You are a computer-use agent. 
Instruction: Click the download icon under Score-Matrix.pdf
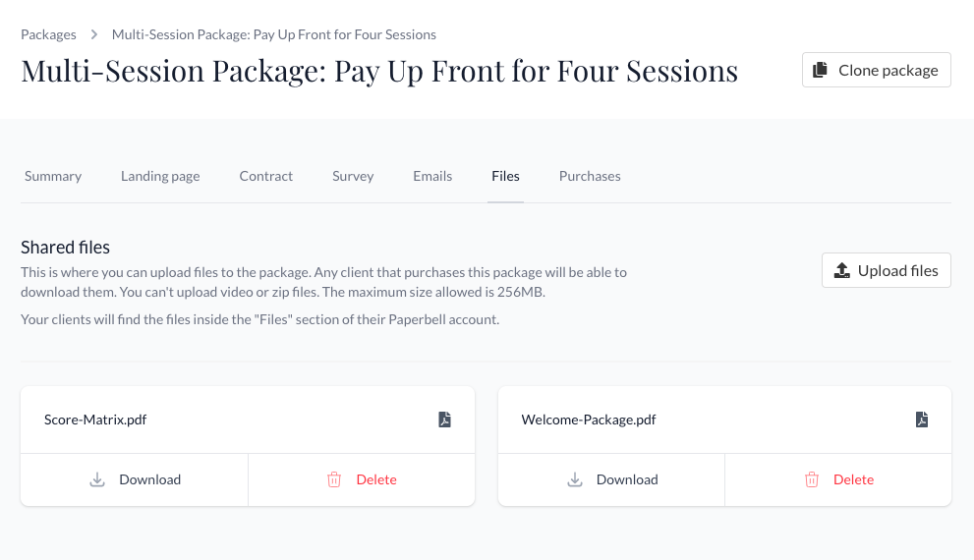click(x=97, y=479)
